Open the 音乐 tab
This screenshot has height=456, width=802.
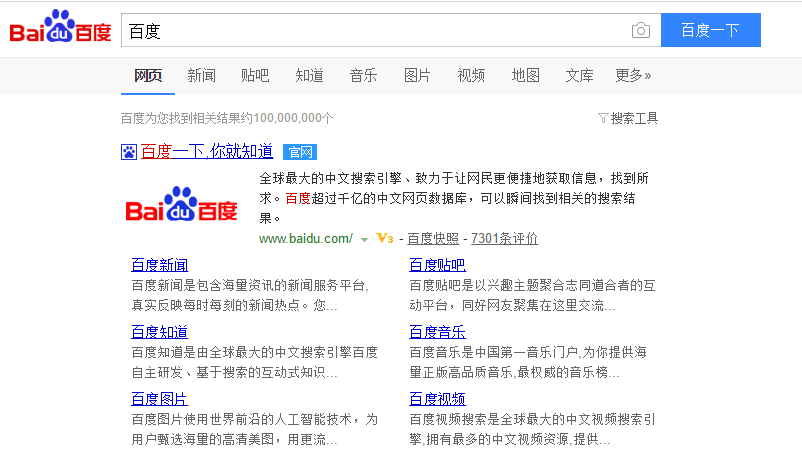coord(363,76)
